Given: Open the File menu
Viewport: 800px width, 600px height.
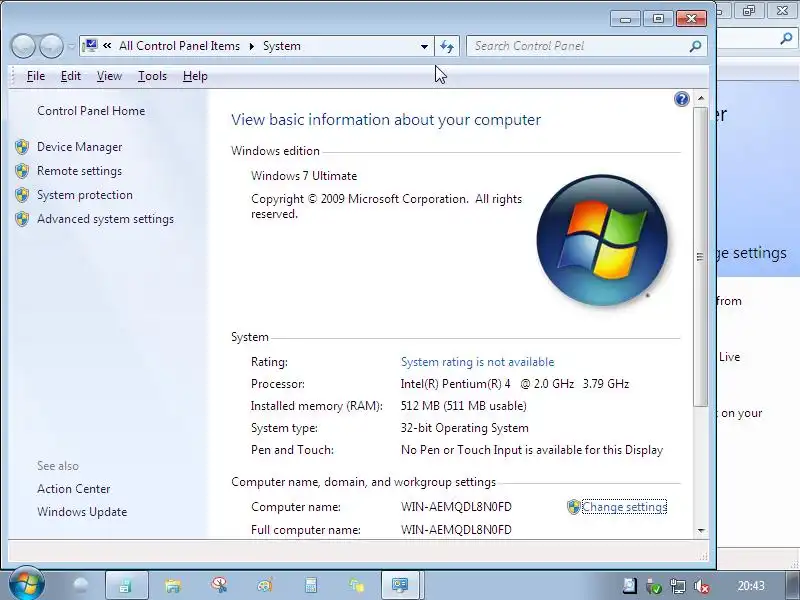Looking at the screenshot, I should [36, 76].
